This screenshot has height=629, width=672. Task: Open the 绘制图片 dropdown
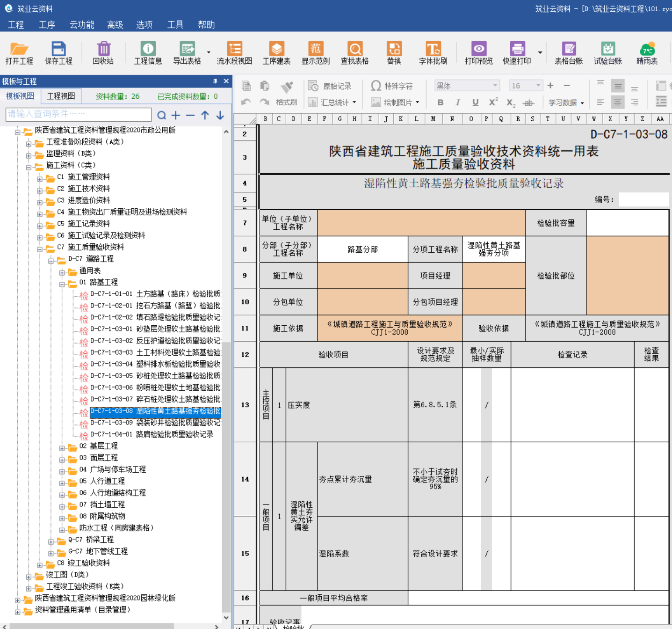pos(417,102)
